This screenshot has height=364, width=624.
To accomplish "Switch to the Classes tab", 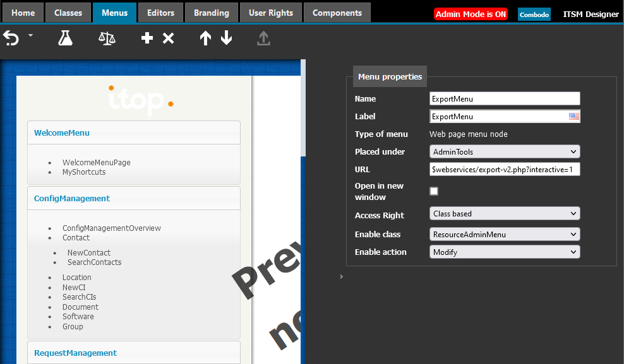I will 68,13.
